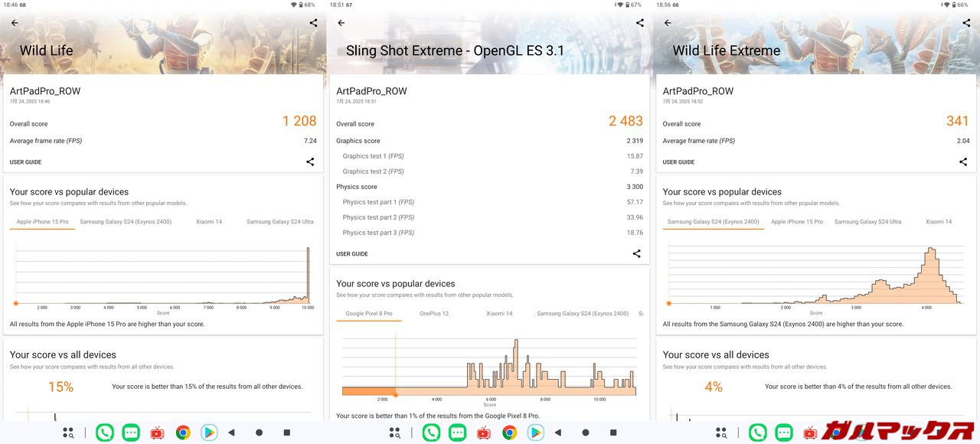980x444 pixels.
Task: Tap the top share icon on Sling Shot Extreme
Action: [x=640, y=23]
